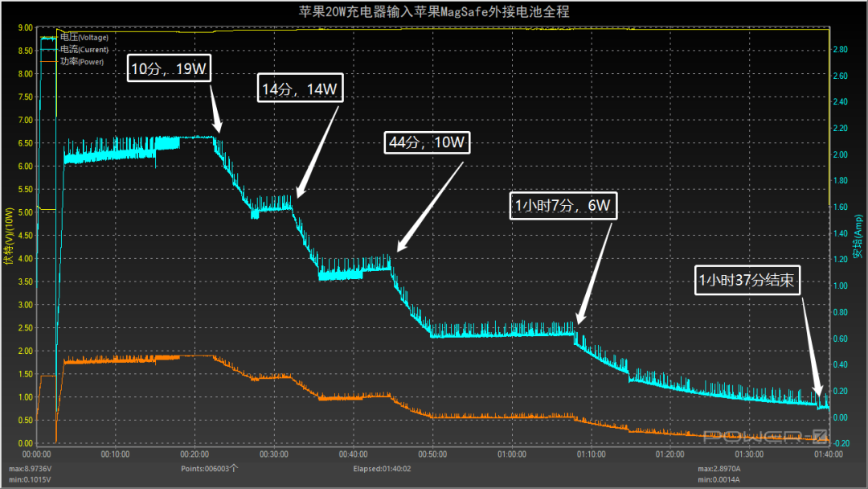This screenshot has height=489, width=868.
Task: Click the 2.40 amp axis tick label
Action: coord(841,101)
